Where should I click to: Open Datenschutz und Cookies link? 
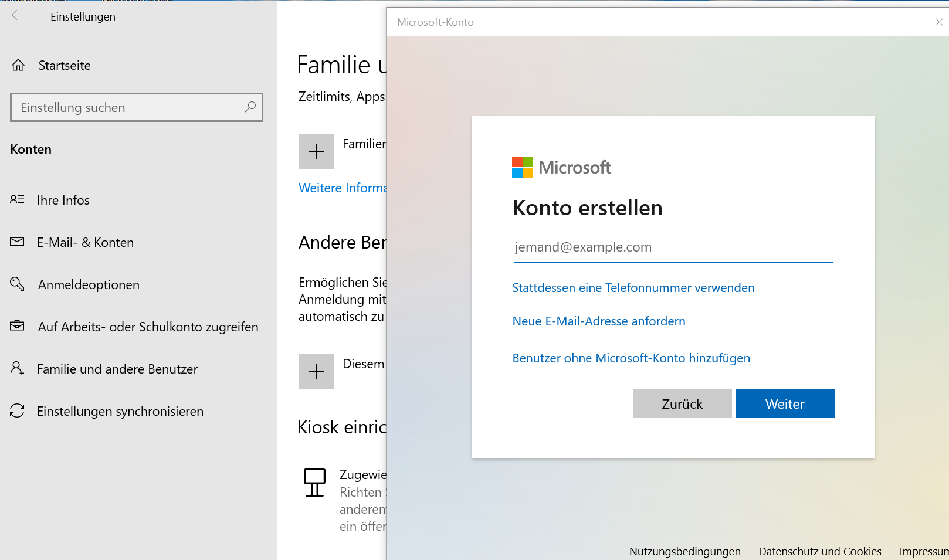pyautogui.click(x=820, y=551)
